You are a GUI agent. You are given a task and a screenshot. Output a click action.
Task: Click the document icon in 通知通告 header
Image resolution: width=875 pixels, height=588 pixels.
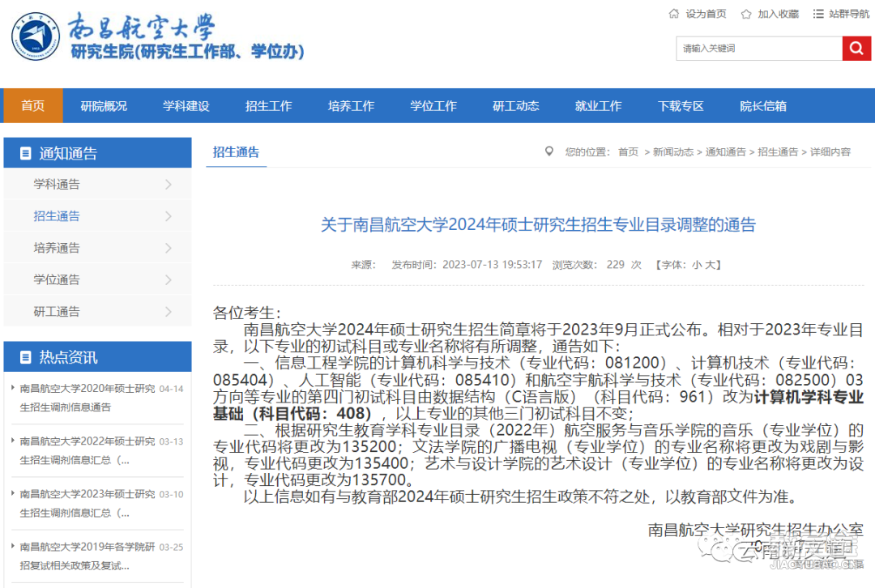(x=26, y=153)
